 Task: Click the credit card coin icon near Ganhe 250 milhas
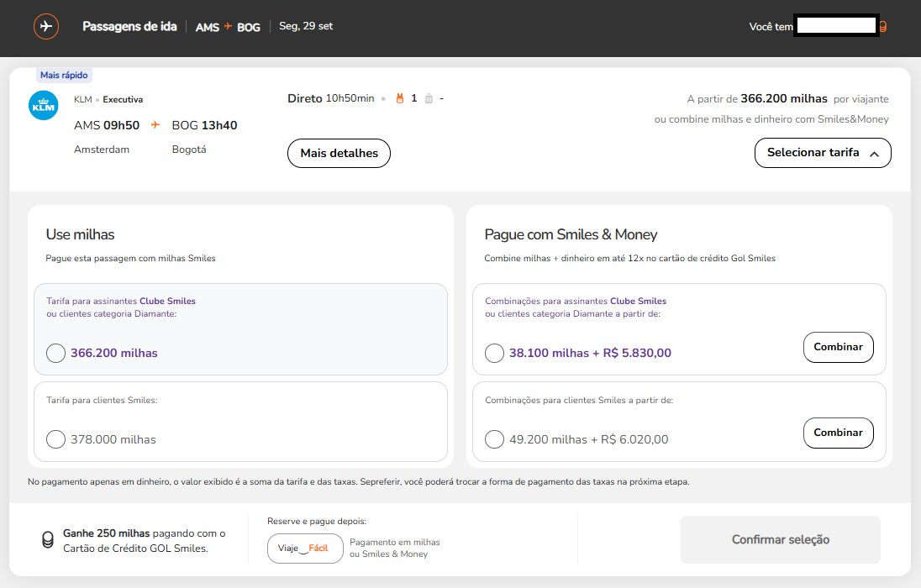coord(48,540)
